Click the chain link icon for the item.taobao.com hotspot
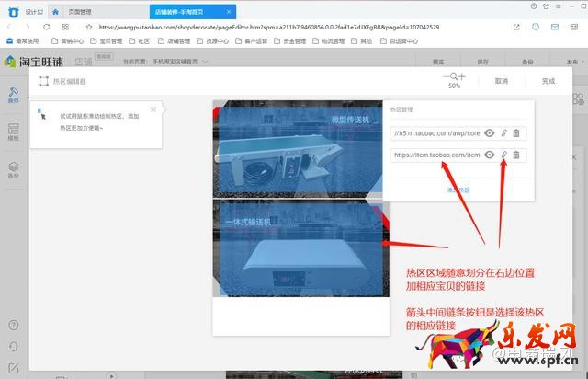The width and height of the screenshot is (588, 379). (503, 155)
